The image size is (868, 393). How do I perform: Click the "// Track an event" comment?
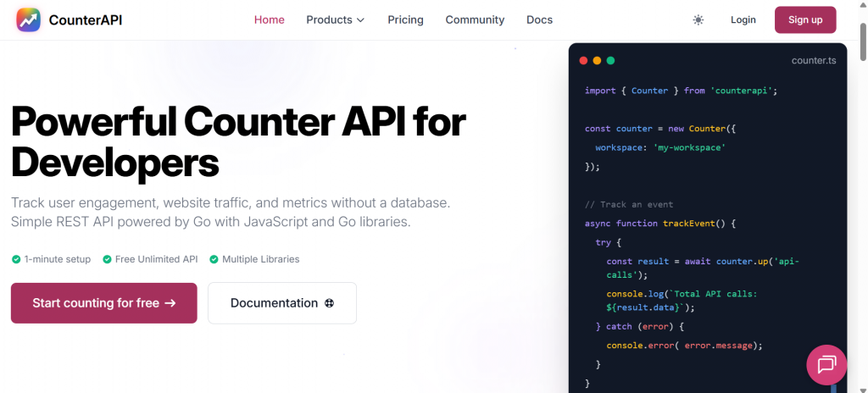pyautogui.click(x=629, y=204)
